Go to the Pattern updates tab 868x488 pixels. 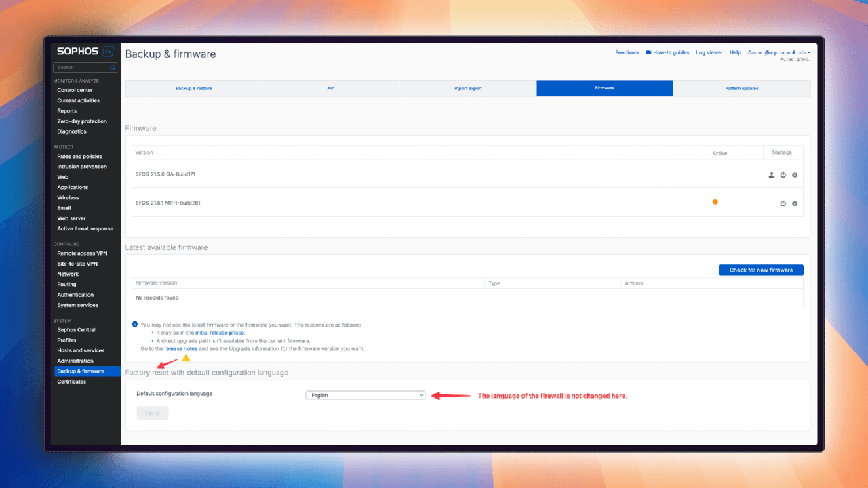742,88
